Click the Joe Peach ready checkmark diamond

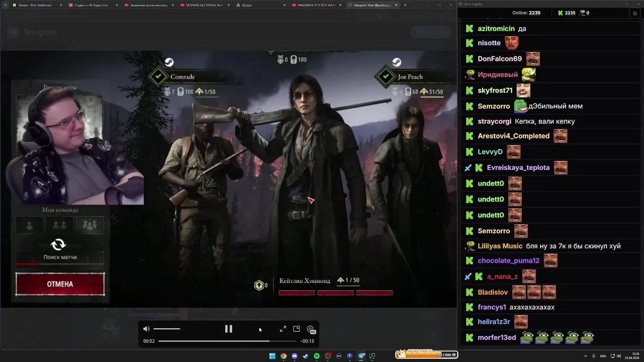385,76
